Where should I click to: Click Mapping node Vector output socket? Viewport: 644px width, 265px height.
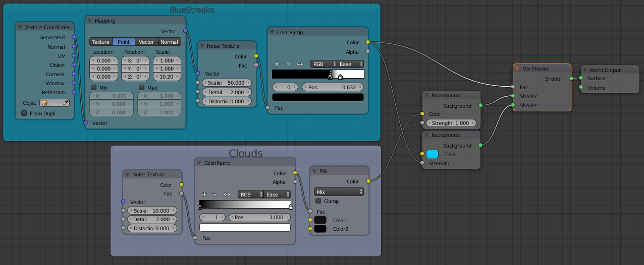pos(185,31)
